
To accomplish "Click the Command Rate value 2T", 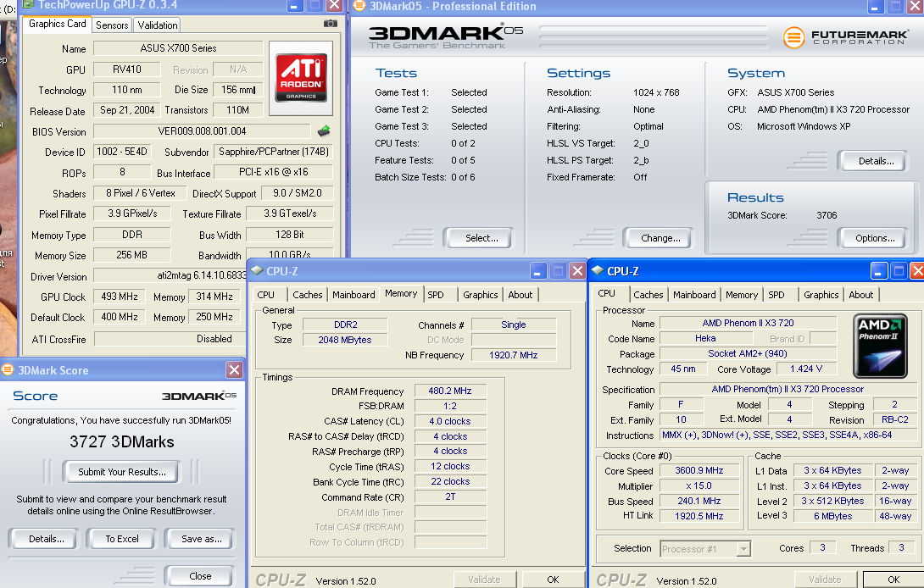I will [450, 496].
